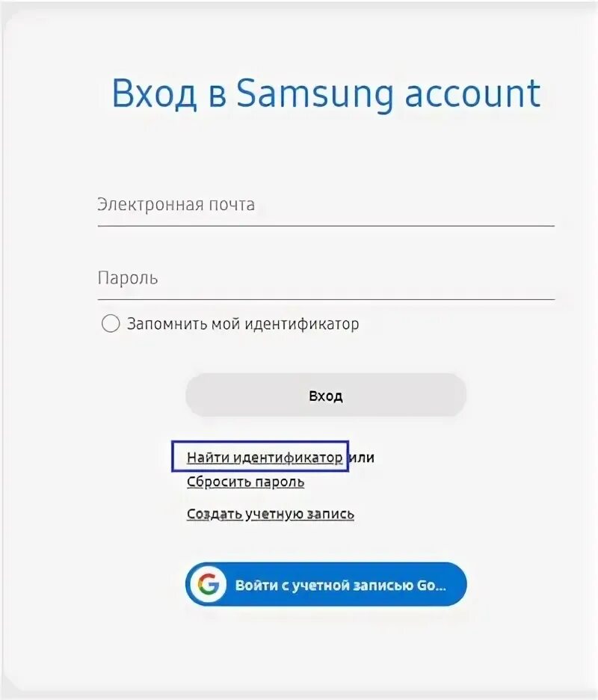The height and width of the screenshot is (700, 598).
Task: Follow the Создать учетную запись link
Action: tap(271, 515)
